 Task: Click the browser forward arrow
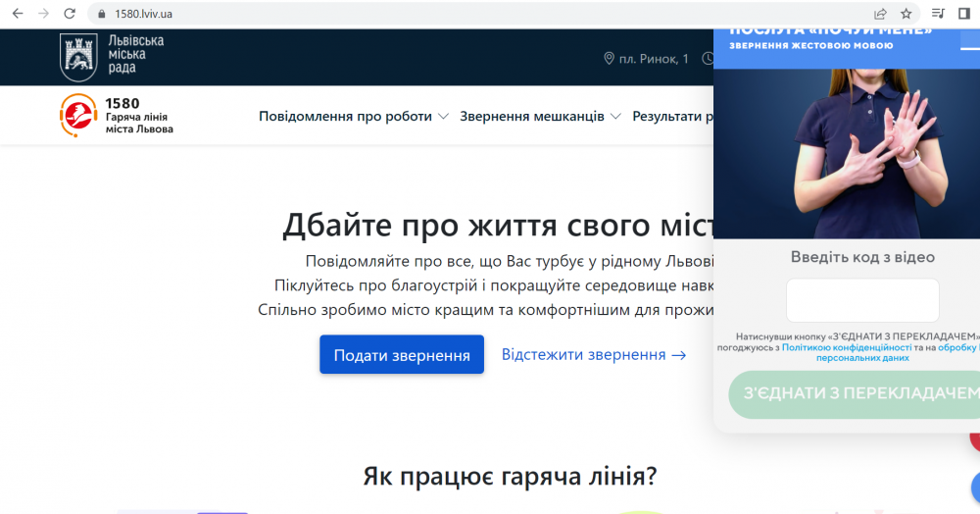(x=43, y=13)
